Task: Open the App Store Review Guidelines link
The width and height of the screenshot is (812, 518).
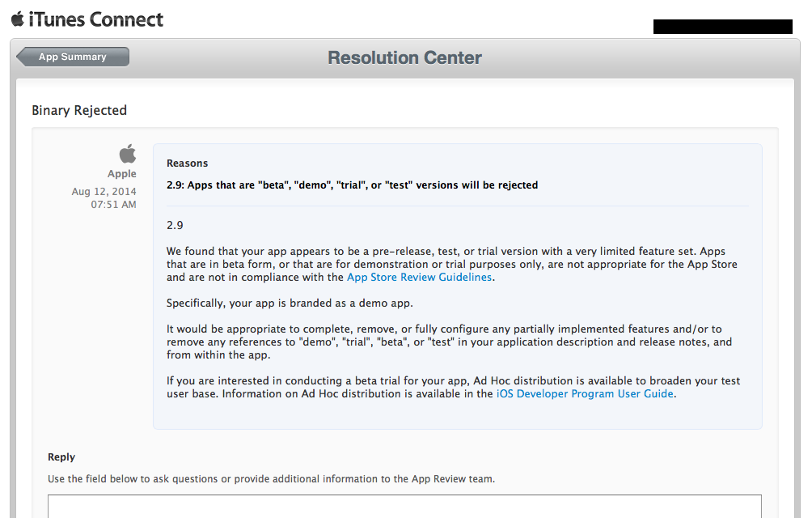Action: point(419,277)
